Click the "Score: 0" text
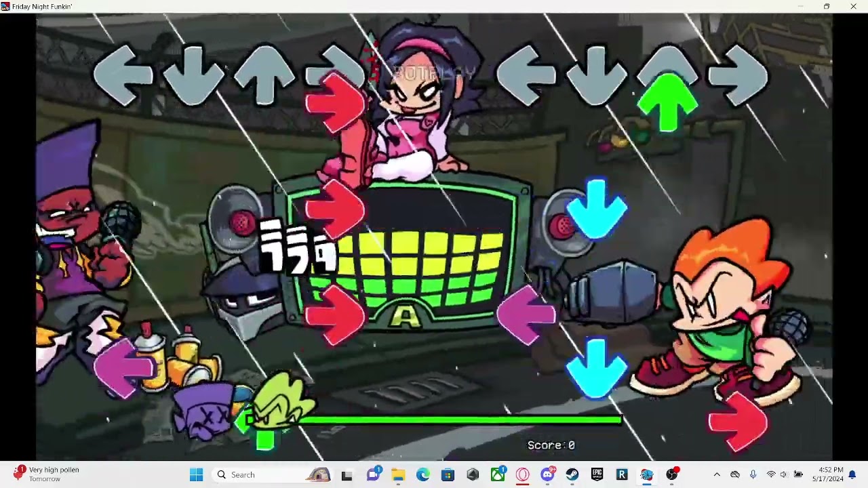Screen dimensions: 868x488 tap(551, 445)
